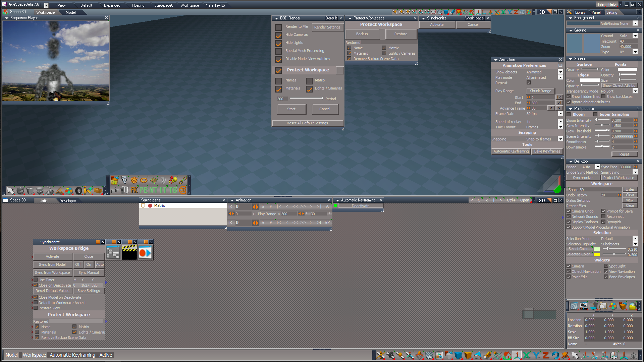Click the red house reset view icon in the bottom toolbar
644x362 pixels.
[507, 355]
